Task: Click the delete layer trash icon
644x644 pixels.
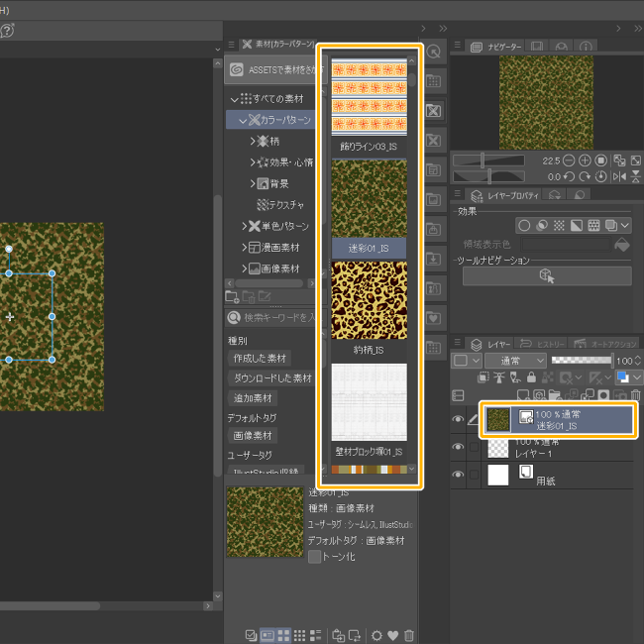Action: (635, 395)
